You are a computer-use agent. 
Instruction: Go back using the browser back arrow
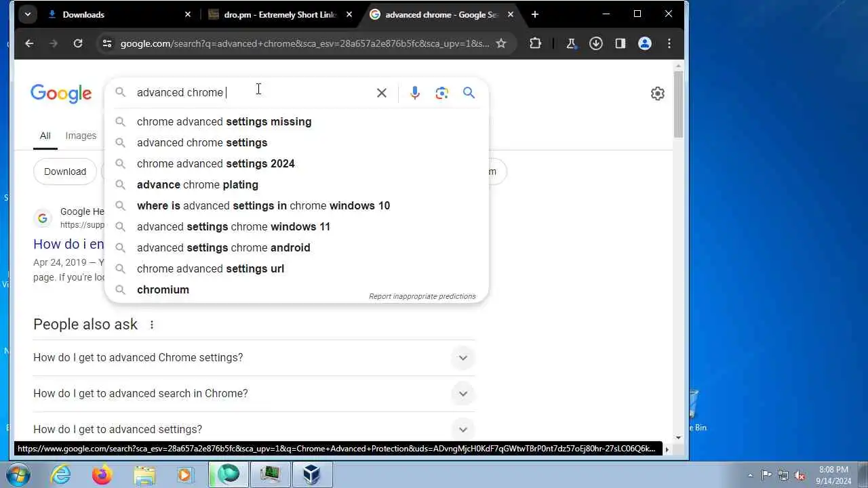[x=29, y=43]
